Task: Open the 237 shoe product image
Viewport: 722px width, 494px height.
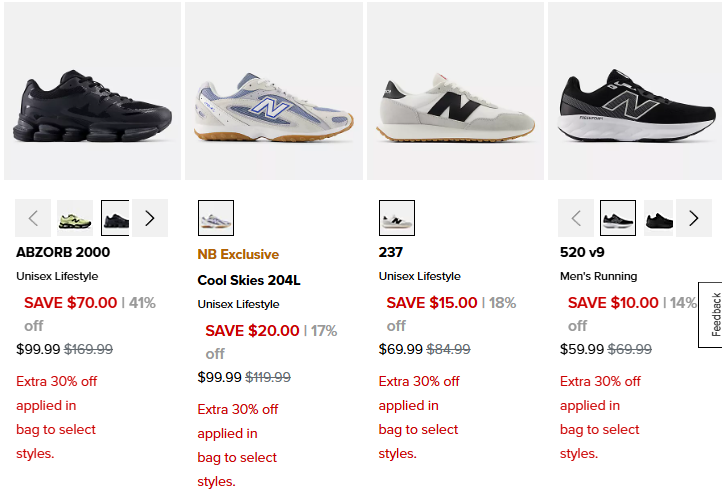Action: click(455, 91)
